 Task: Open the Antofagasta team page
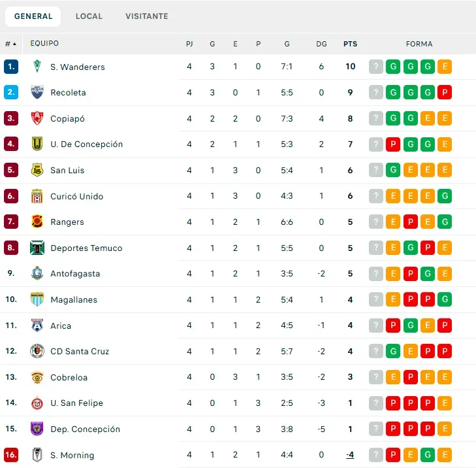pos(75,274)
